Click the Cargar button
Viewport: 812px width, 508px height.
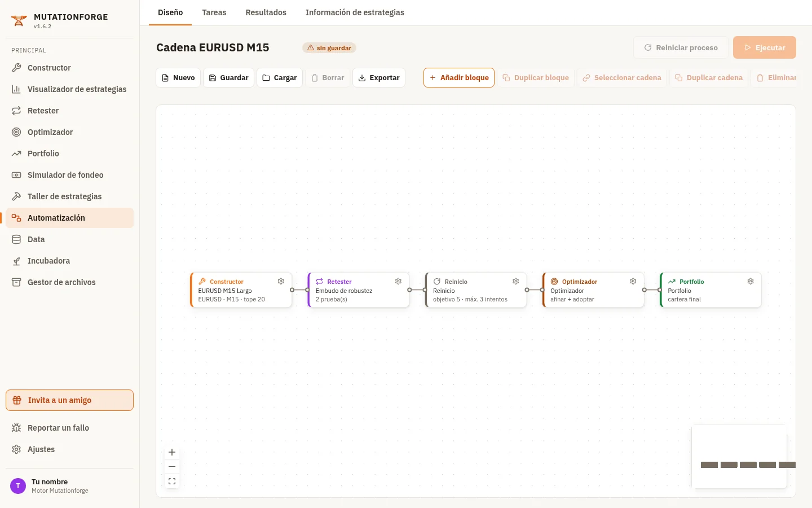280,78
